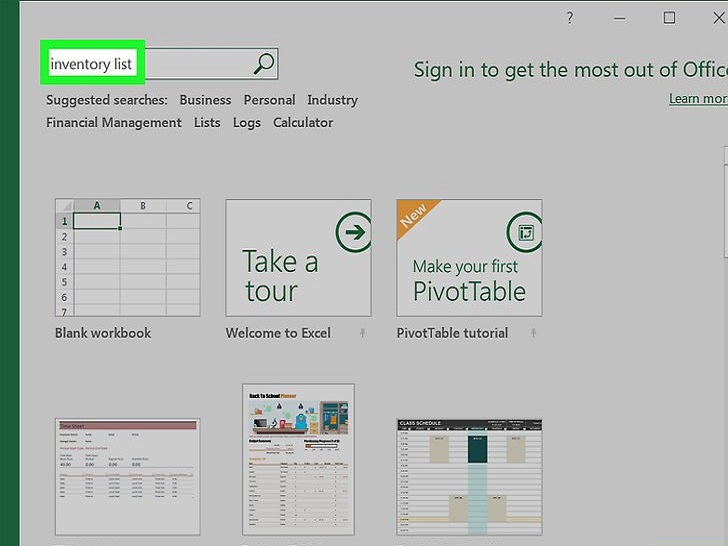728x546 pixels.
Task: Open the Take a tour template
Action: [298, 258]
